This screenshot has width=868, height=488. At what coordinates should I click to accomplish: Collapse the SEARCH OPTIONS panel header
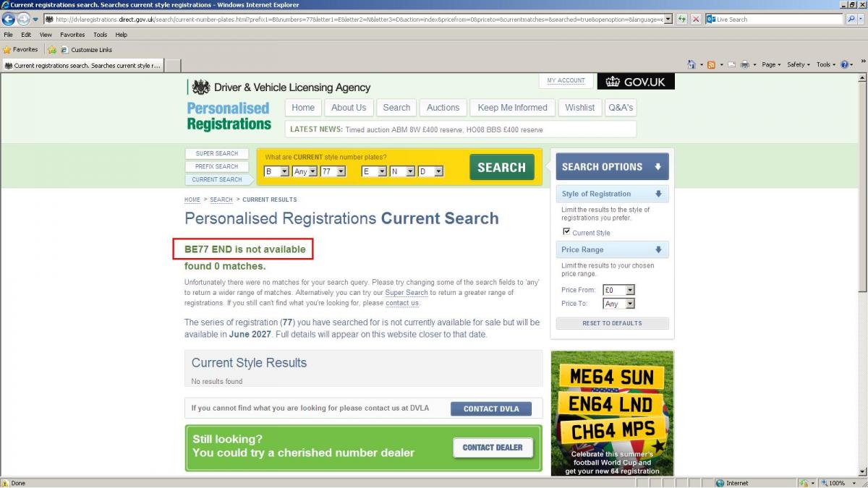coord(612,167)
